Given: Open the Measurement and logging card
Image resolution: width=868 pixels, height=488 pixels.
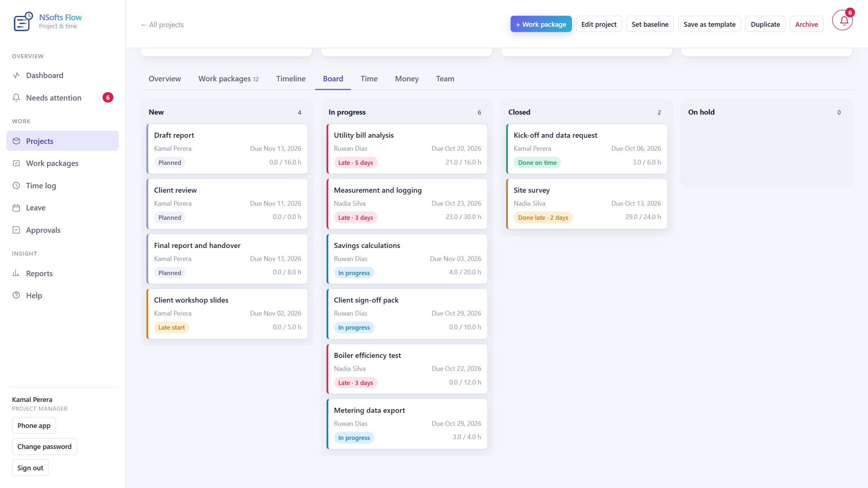Looking at the screenshot, I should tap(407, 204).
